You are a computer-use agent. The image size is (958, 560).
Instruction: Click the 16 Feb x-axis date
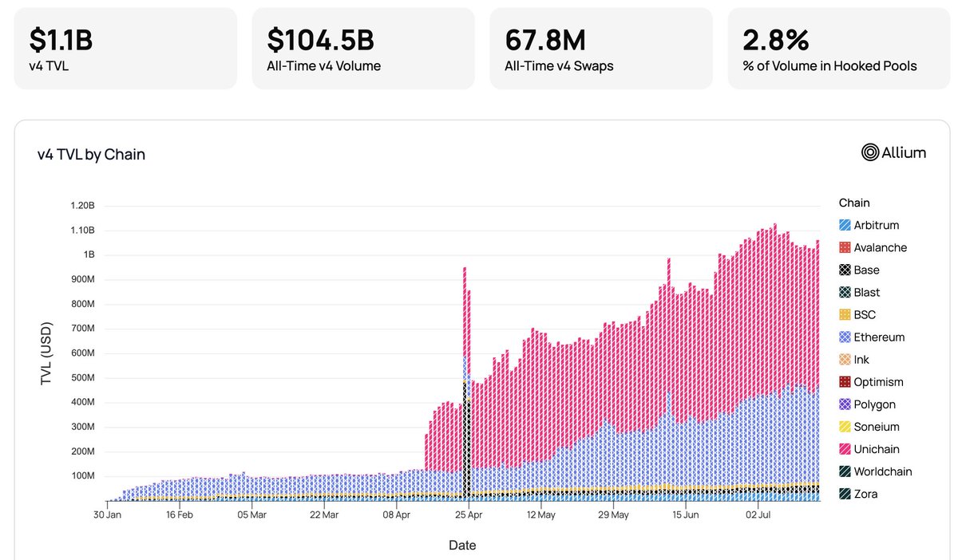click(x=179, y=515)
